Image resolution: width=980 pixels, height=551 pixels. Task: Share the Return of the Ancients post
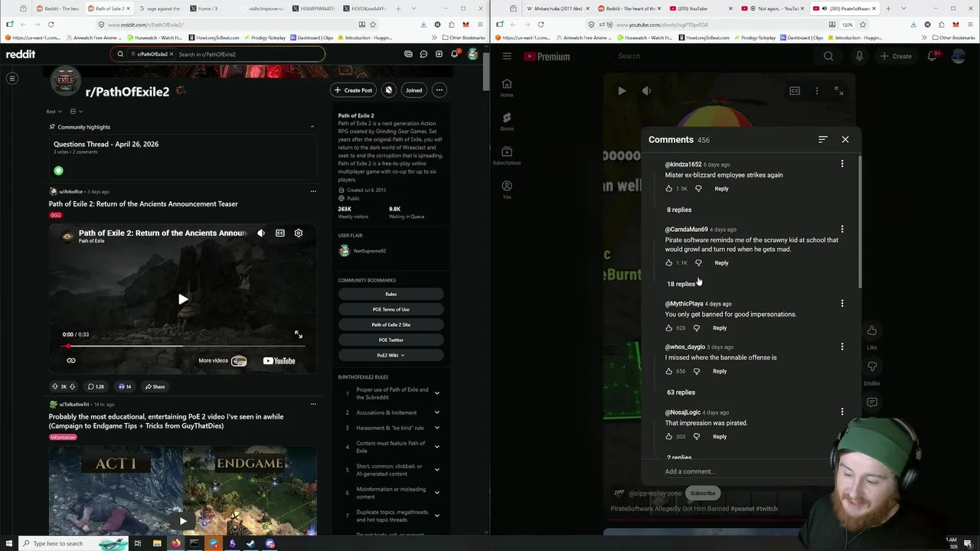click(155, 386)
